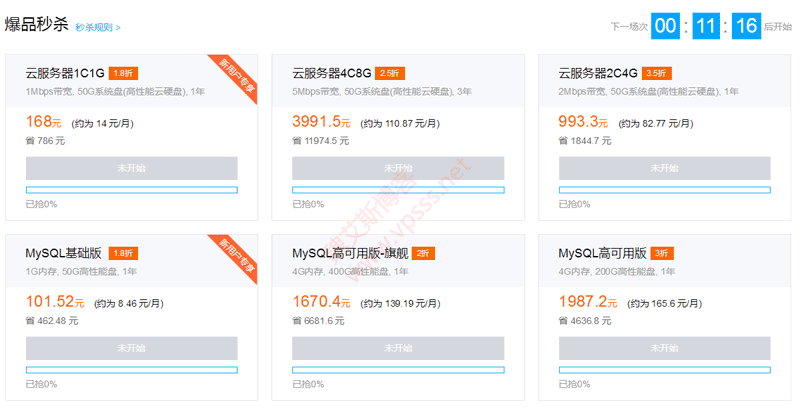Click progress bar under MySQL高可用版 3折
The image size is (800, 408).
(664, 370)
